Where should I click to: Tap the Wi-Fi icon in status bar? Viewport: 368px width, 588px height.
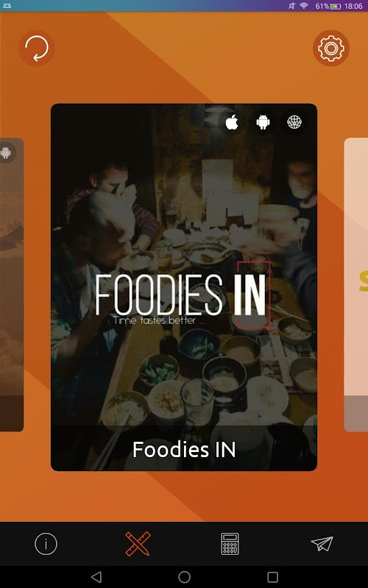(x=304, y=6)
